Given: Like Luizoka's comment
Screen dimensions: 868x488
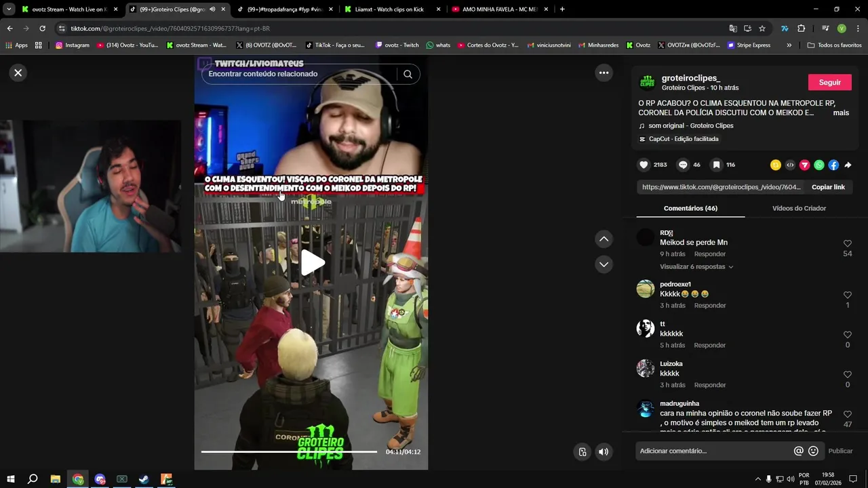Looking at the screenshot, I should [847, 374].
